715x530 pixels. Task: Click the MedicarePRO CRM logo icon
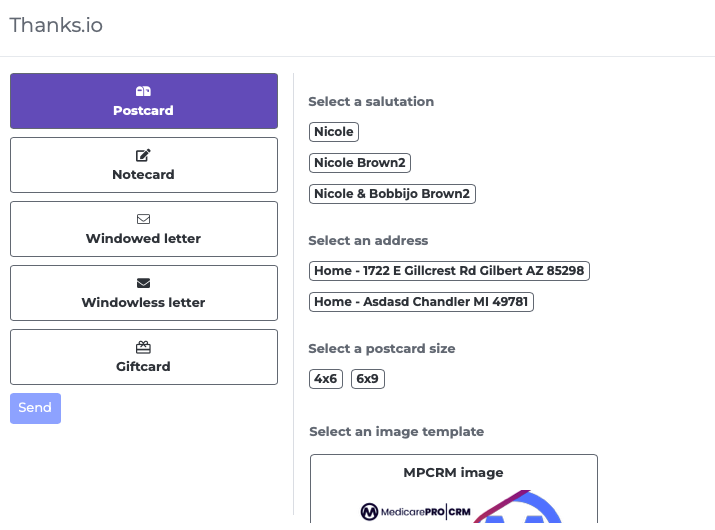pyautogui.click(x=369, y=512)
